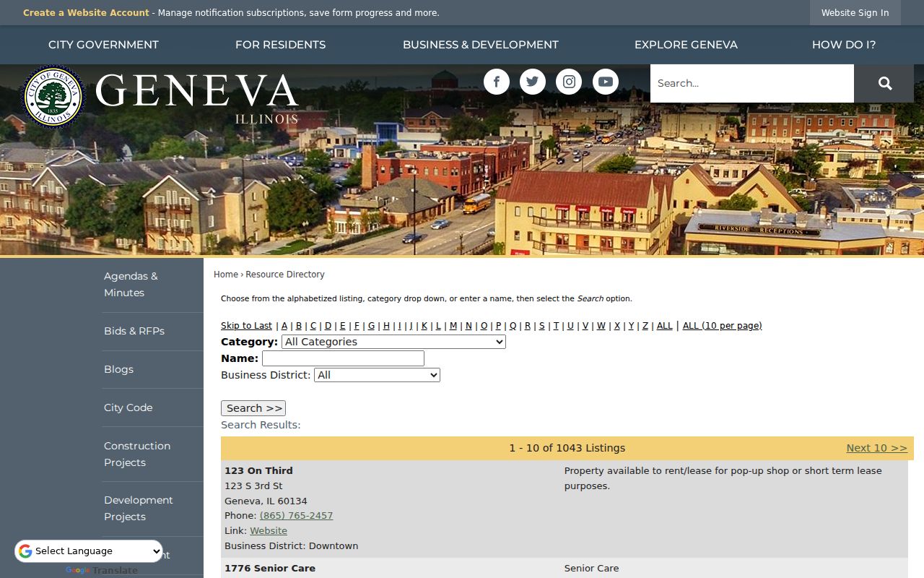Open the Explore Geneva menu
Viewport: 924px width, 578px height.
686,45
